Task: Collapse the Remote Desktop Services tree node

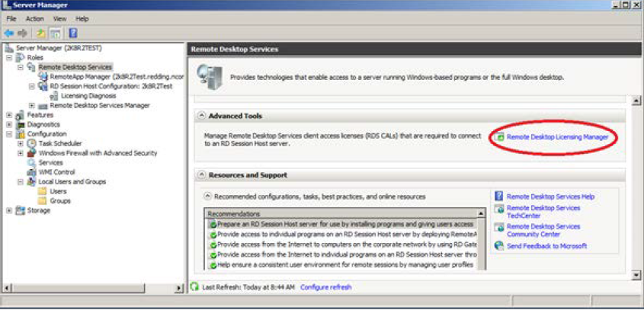Action: point(21,67)
